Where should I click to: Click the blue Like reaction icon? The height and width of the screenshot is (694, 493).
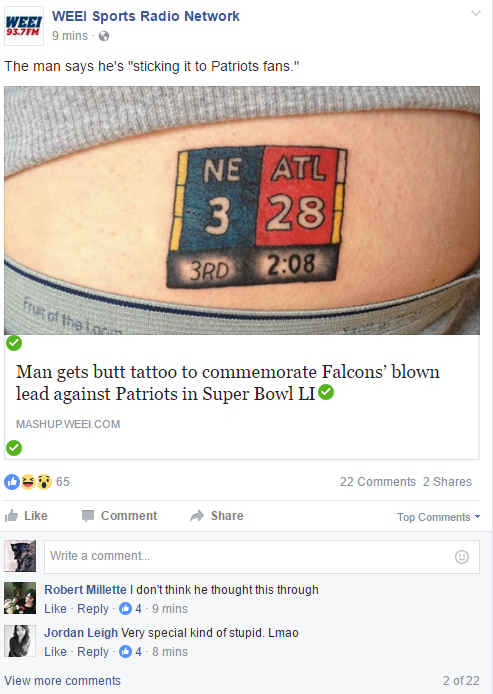12,482
